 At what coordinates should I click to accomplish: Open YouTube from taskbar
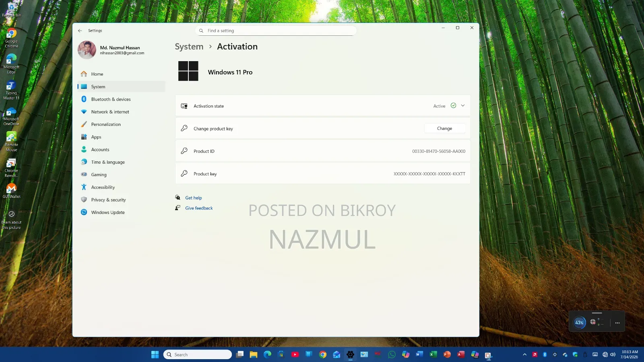coord(295,354)
